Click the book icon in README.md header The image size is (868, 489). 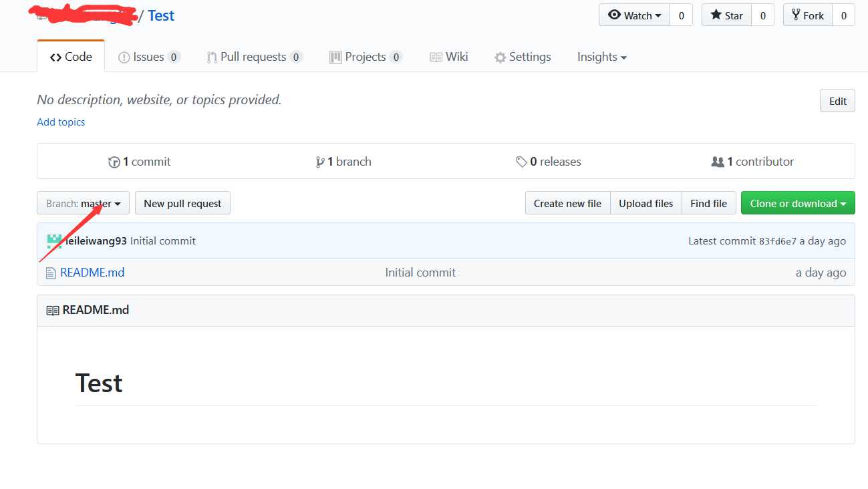pos(52,311)
